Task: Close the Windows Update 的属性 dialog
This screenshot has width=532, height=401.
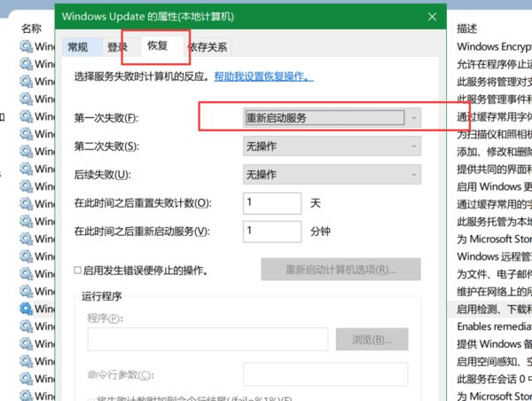Action: 432,16
